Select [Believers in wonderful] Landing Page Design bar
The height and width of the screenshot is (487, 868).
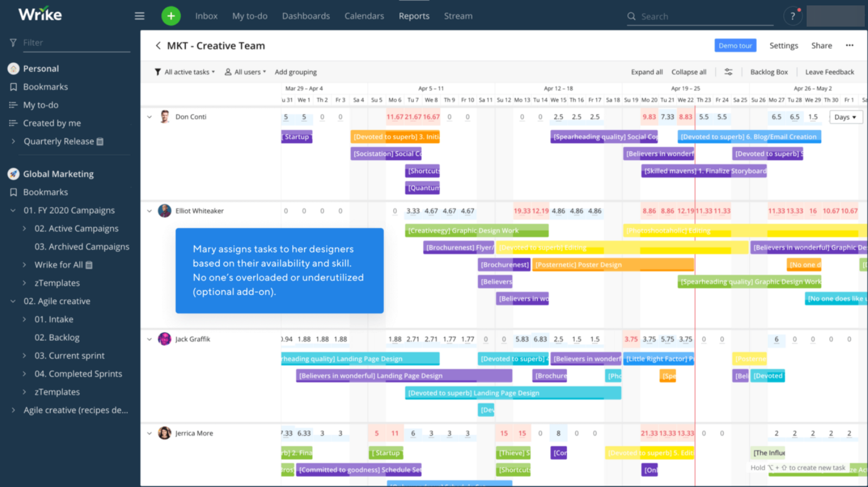point(404,376)
